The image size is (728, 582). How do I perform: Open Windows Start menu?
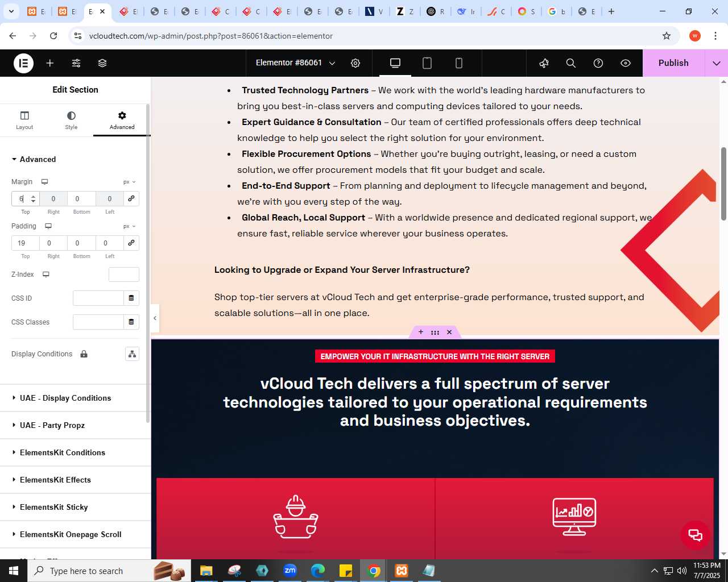[x=14, y=571]
